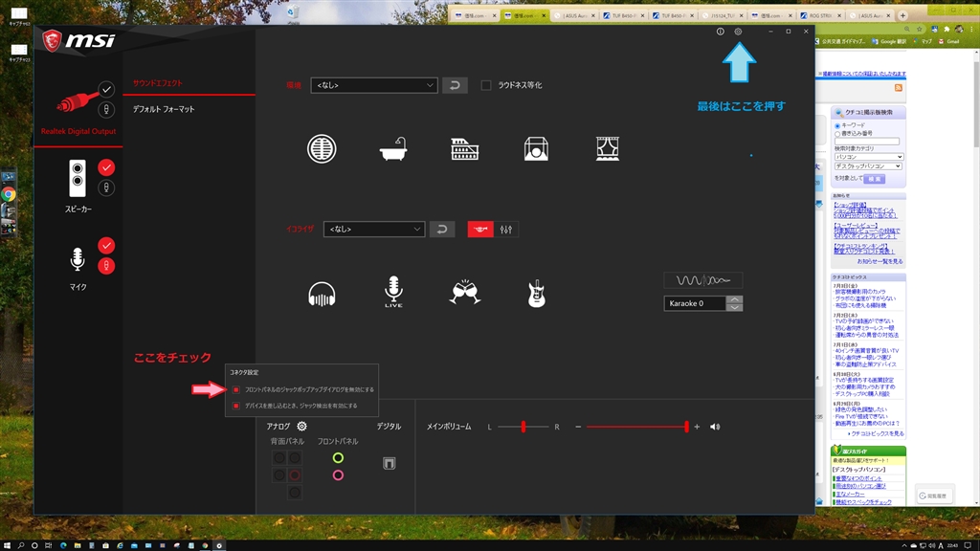Choose the club toasting glasses preset
The width and height of the screenshot is (980, 551).
pos(465,293)
